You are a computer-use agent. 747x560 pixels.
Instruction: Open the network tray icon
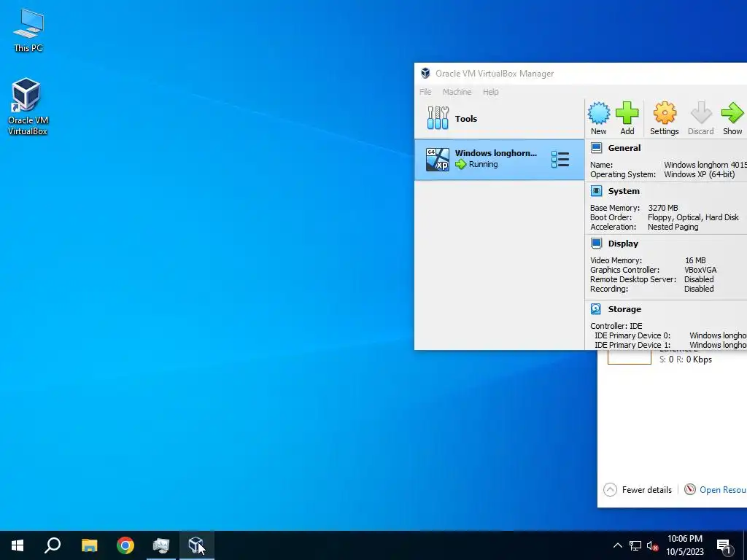(635, 545)
